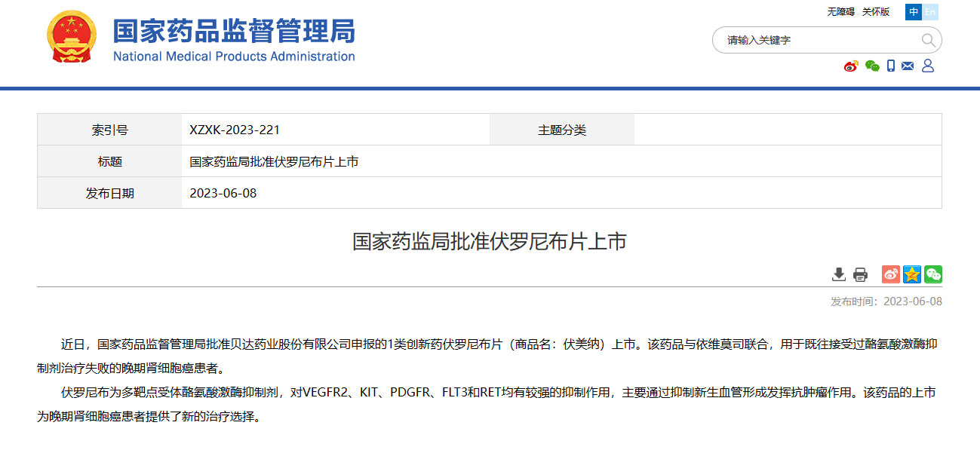Download the article using the download icon

[839, 274]
